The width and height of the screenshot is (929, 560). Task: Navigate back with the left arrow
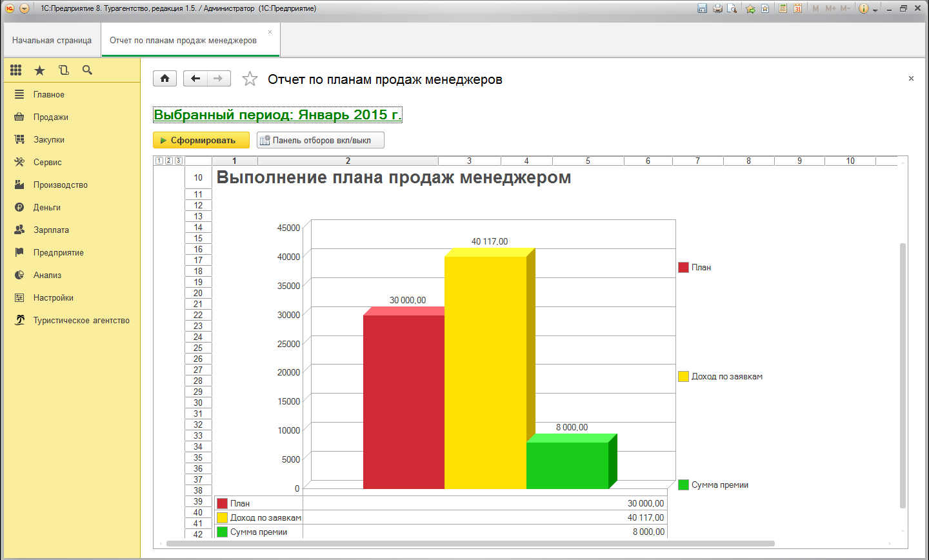pyautogui.click(x=195, y=79)
